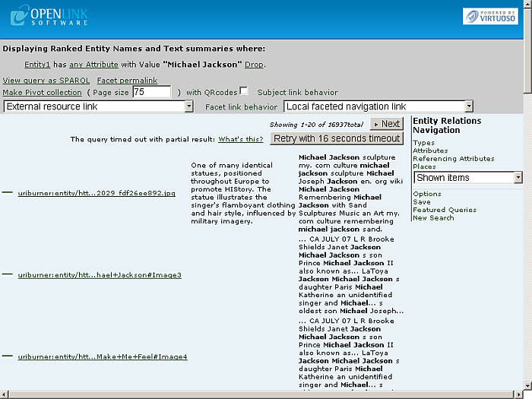Click Make Pivot collection link
The image size is (532, 399).
pyautogui.click(x=42, y=93)
